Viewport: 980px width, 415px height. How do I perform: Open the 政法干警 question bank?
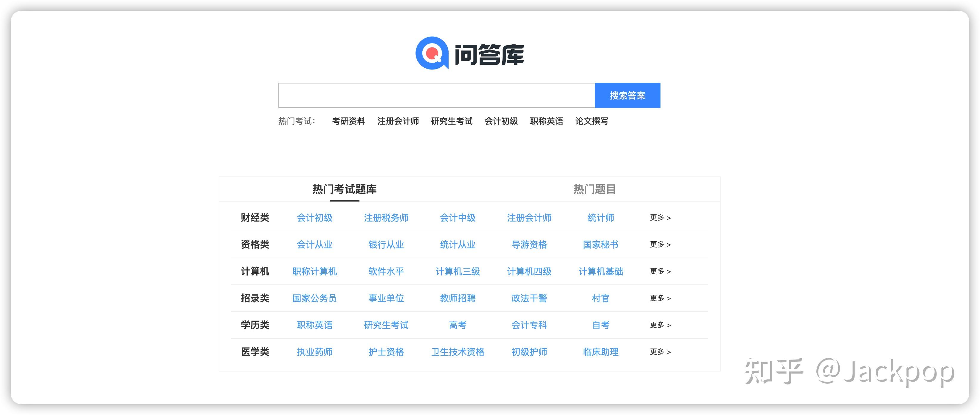coord(529,298)
